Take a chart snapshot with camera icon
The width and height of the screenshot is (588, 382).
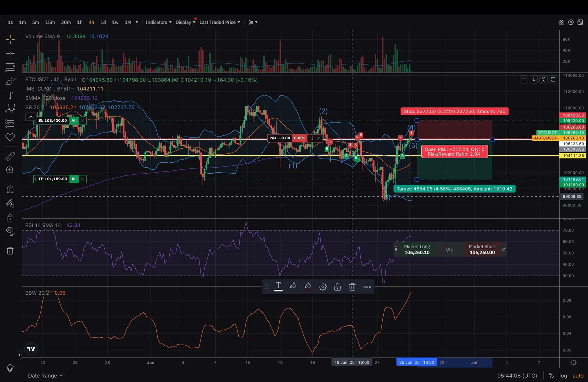click(561, 22)
